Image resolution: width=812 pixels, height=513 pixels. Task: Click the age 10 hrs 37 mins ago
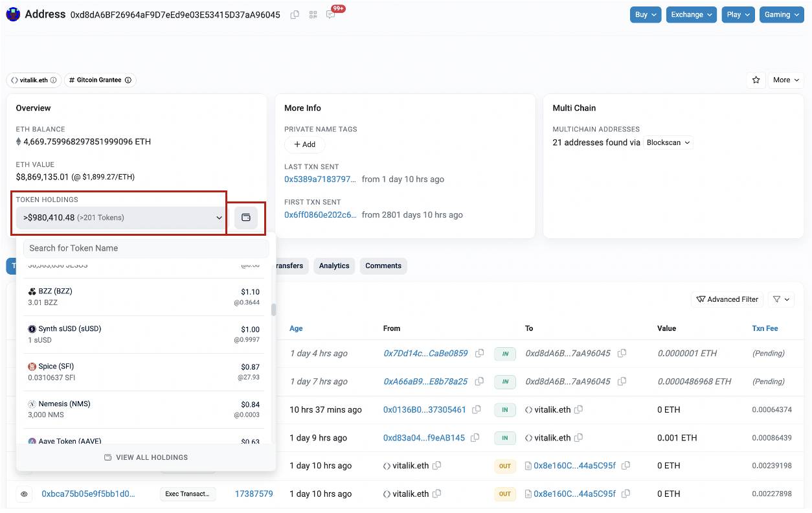326,409
